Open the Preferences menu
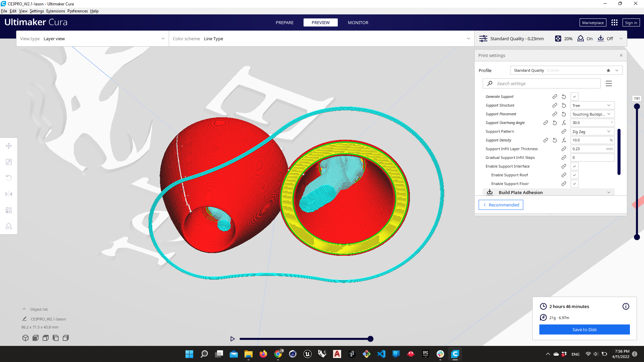The width and height of the screenshot is (644, 362). (x=77, y=11)
